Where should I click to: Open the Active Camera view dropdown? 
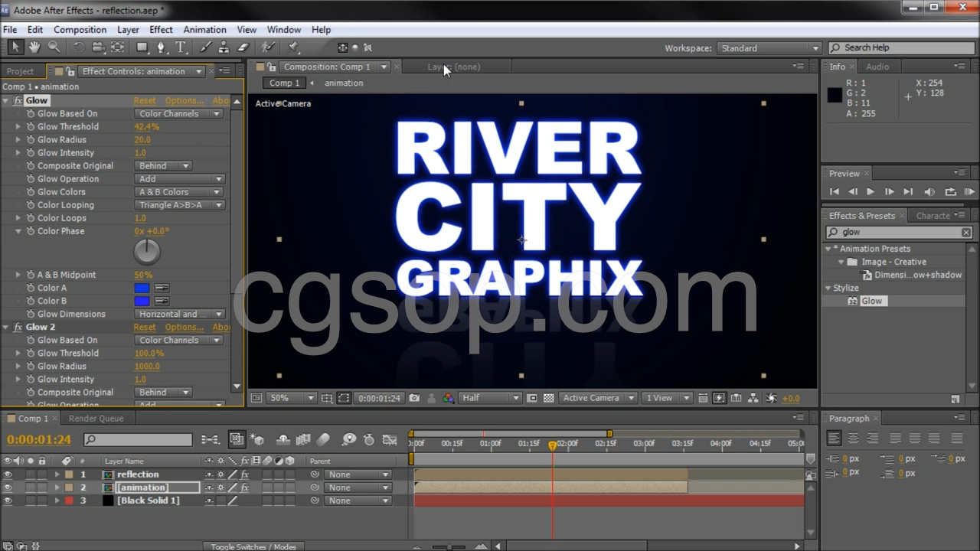coord(597,398)
